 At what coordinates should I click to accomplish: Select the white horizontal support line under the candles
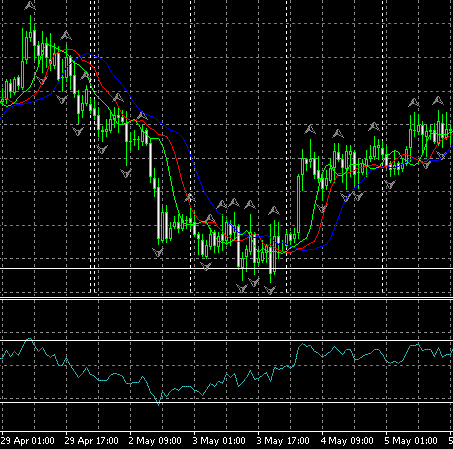[x=226, y=268]
